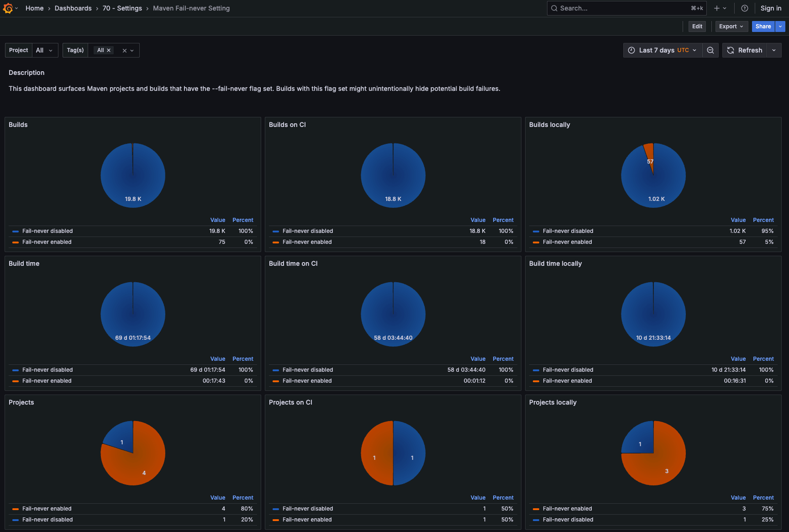Viewport: 789px width, 532px height.
Task: Click the clock icon in the time picker
Action: tap(631, 50)
